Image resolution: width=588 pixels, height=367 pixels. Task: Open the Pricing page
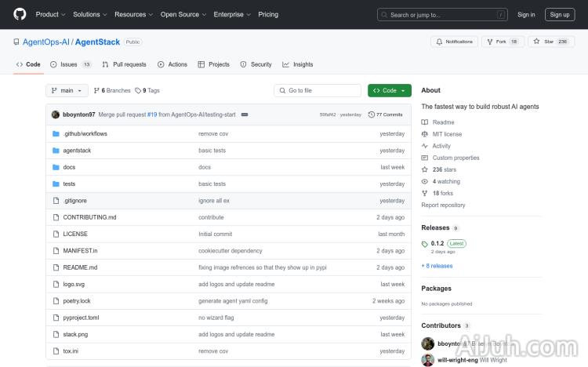point(268,14)
